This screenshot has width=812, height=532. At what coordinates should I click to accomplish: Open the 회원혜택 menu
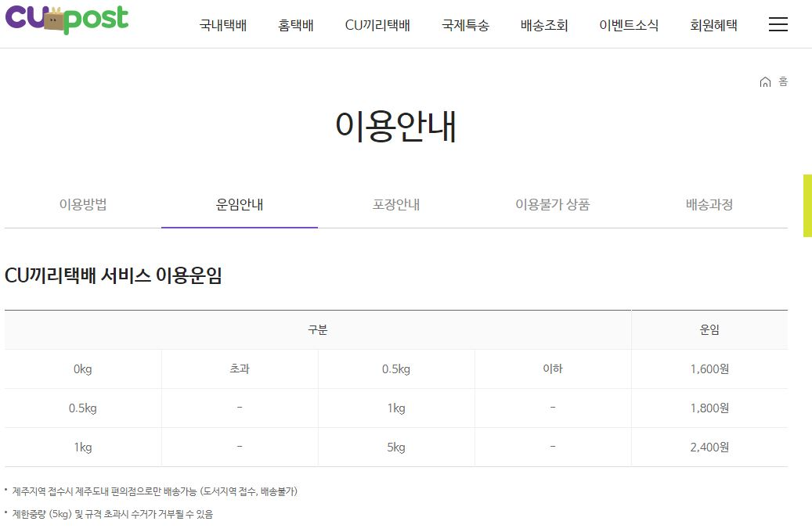(x=713, y=25)
